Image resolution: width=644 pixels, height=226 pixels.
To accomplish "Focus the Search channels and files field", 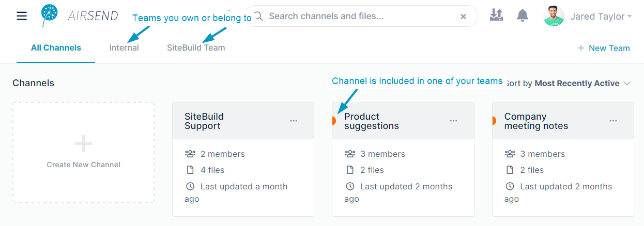I will pos(361,17).
